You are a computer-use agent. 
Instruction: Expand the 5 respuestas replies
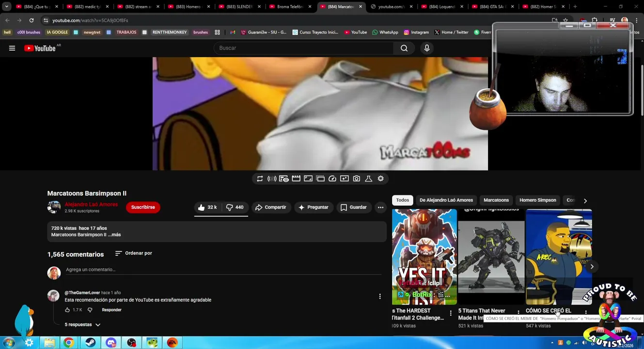pos(82,325)
